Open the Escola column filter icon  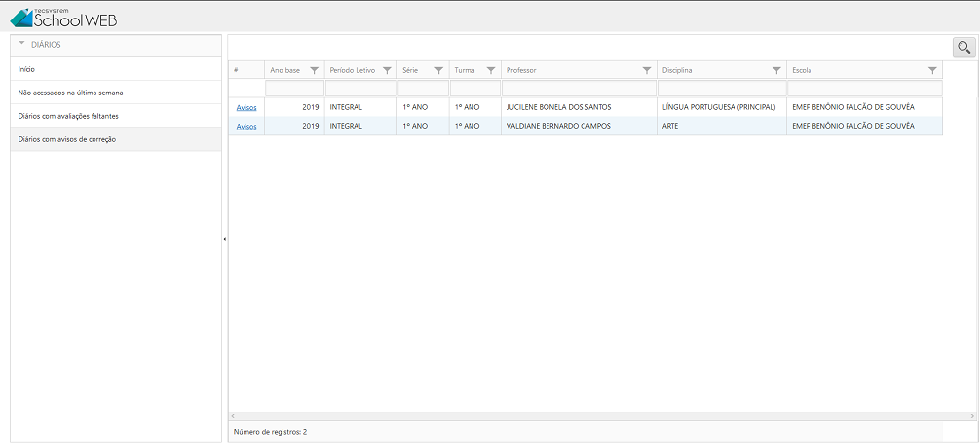tap(932, 70)
